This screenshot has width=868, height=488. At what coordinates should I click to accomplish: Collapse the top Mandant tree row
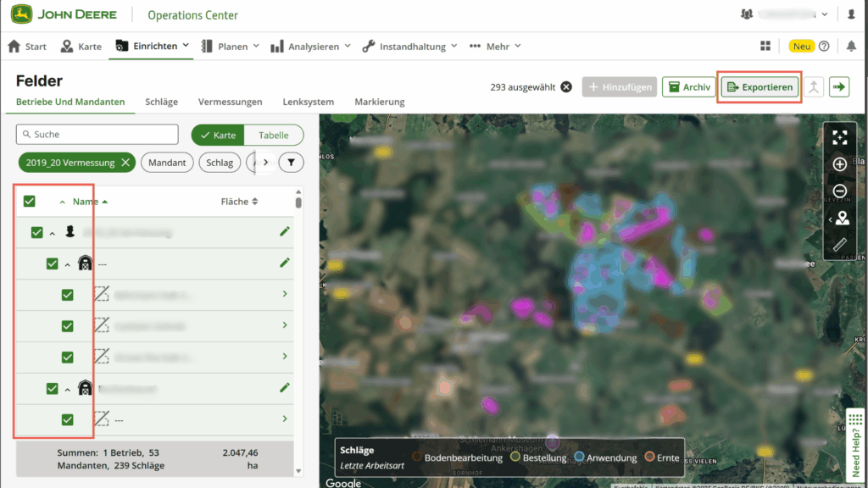click(x=52, y=232)
